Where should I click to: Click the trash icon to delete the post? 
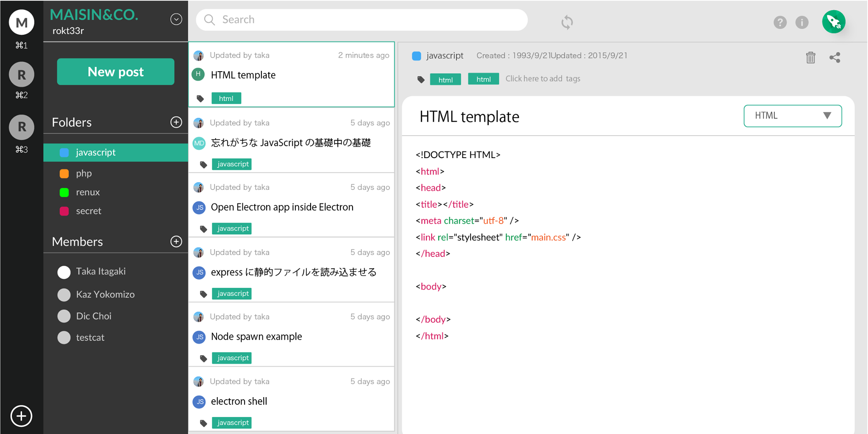pyautogui.click(x=810, y=58)
